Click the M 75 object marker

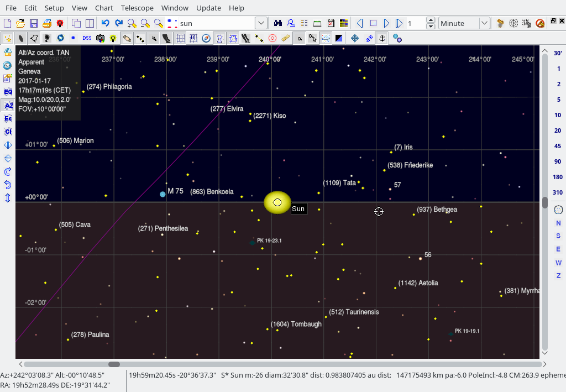[163, 194]
